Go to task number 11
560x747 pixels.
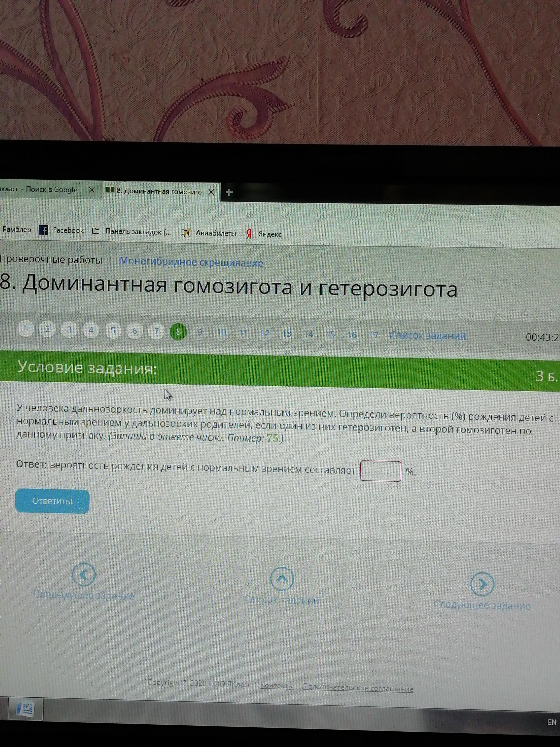(x=243, y=333)
